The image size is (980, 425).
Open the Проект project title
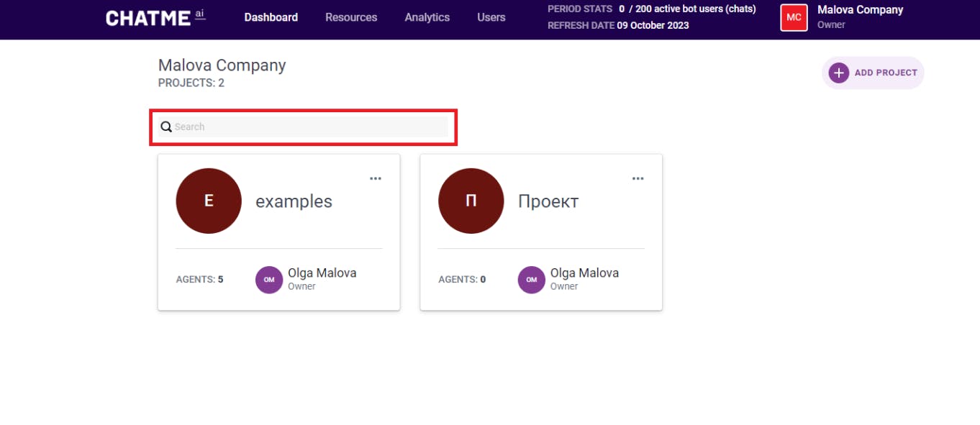pos(548,201)
